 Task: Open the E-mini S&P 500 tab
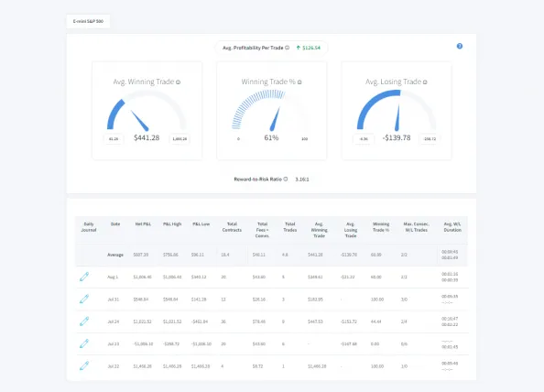point(88,21)
